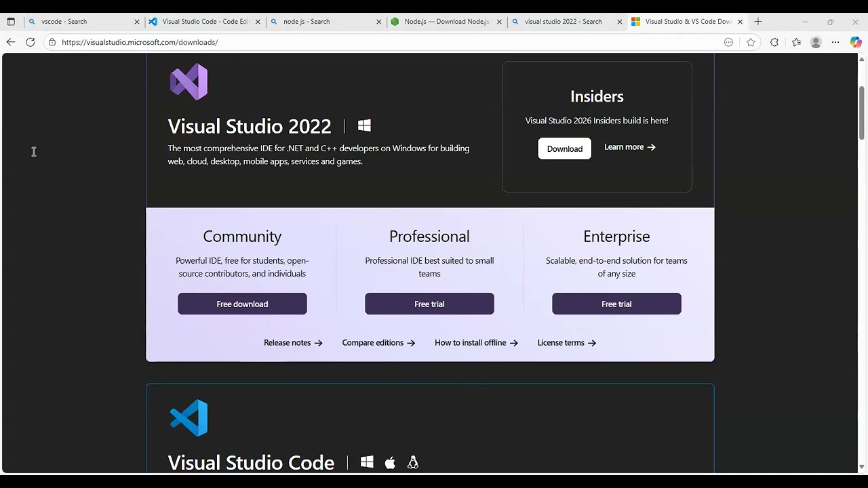The height and width of the screenshot is (488, 868).
Task: Click the vertical scrollbar thumb
Action: pyautogui.click(x=862, y=113)
